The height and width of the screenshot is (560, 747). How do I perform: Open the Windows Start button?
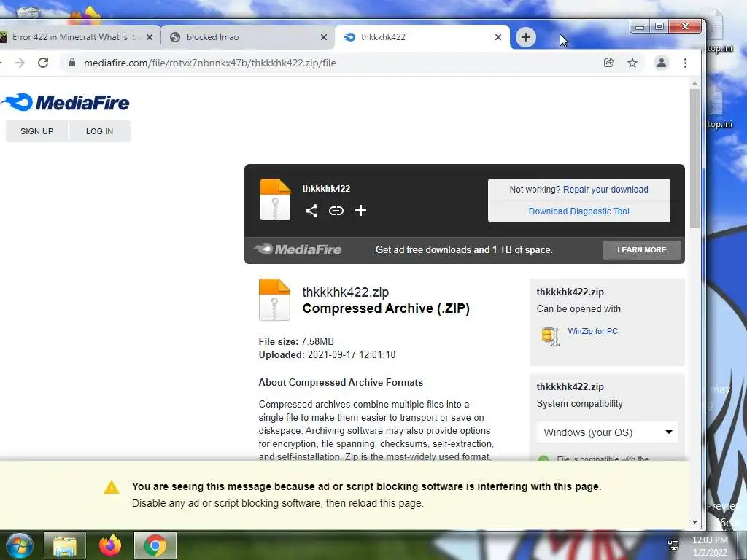click(19, 545)
